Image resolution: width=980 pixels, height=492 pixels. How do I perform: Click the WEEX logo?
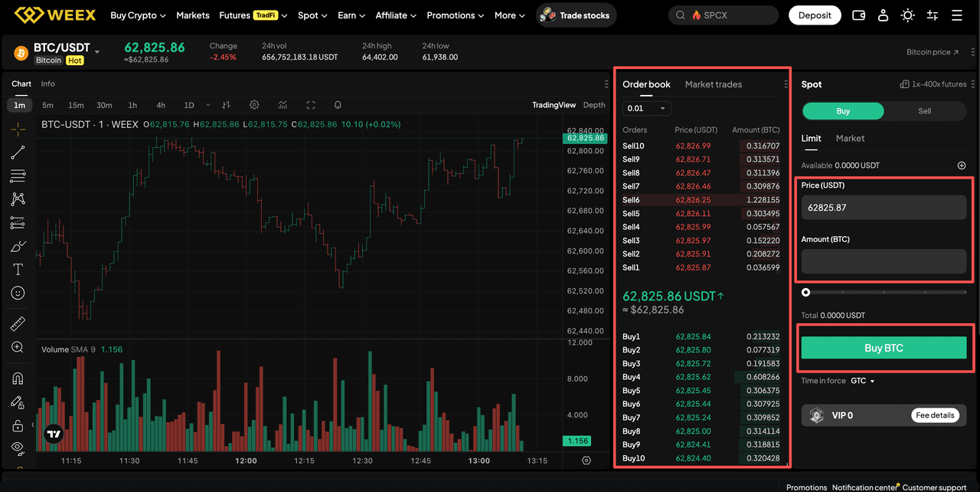point(55,15)
